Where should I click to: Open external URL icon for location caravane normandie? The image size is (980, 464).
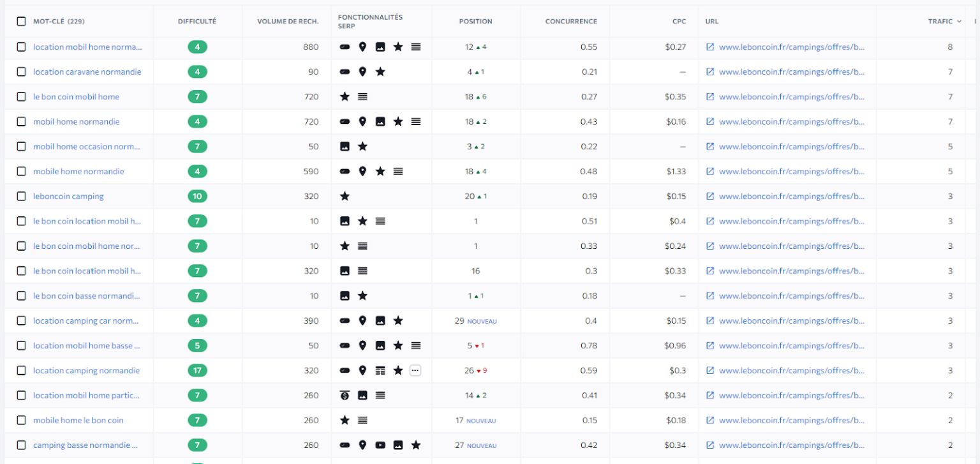coord(710,72)
